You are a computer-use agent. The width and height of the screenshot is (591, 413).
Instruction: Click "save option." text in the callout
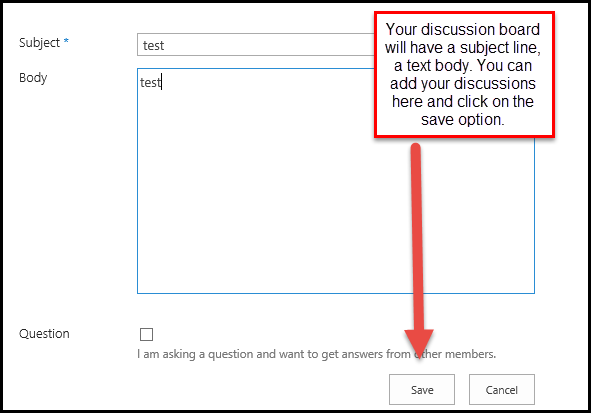pos(462,120)
